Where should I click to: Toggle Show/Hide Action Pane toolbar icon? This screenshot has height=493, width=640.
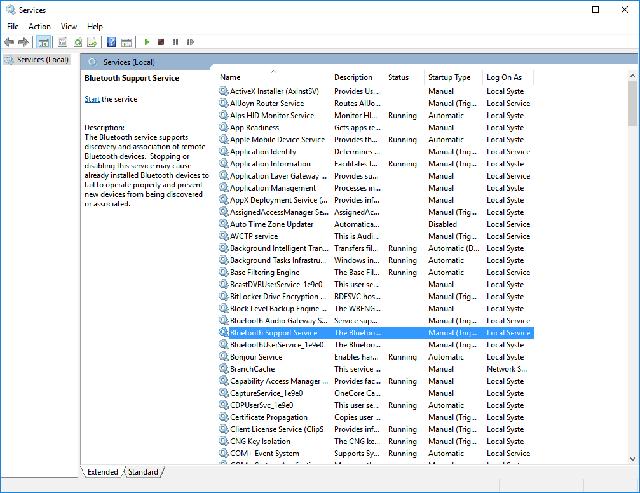pyautogui.click(x=127, y=42)
